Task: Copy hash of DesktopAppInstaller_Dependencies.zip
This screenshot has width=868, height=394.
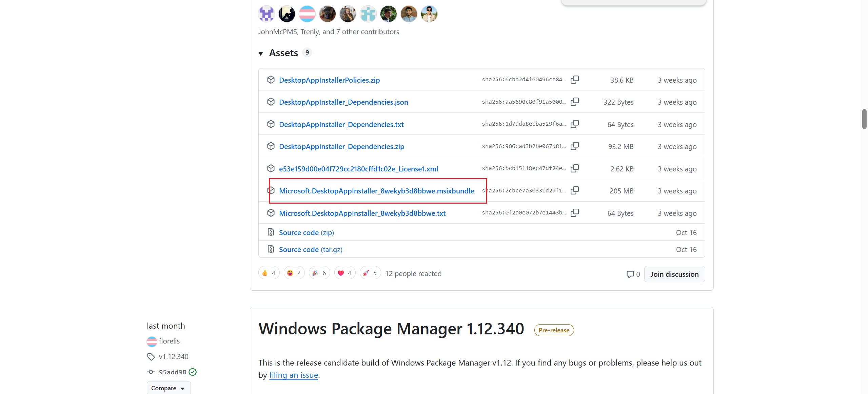Action: point(574,146)
